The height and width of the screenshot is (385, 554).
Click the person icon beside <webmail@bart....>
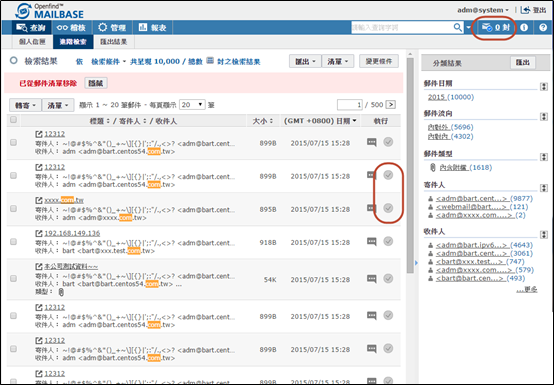point(431,207)
